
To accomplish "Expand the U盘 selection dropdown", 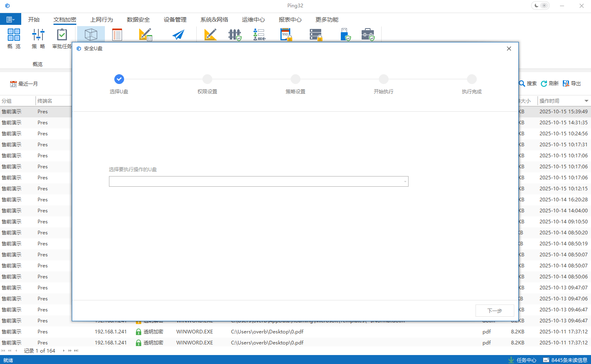I will click(x=405, y=182).
